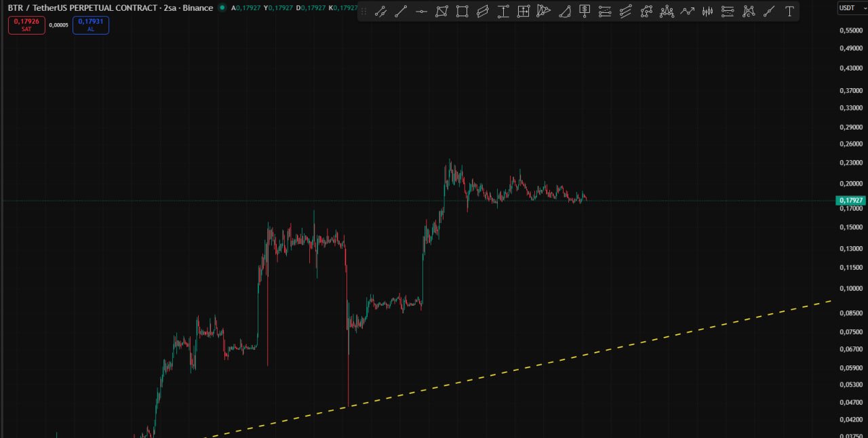Click the D 0,17927 low value
The width and height of the screenshot is (868, 438).
click(x=311, y=8)
